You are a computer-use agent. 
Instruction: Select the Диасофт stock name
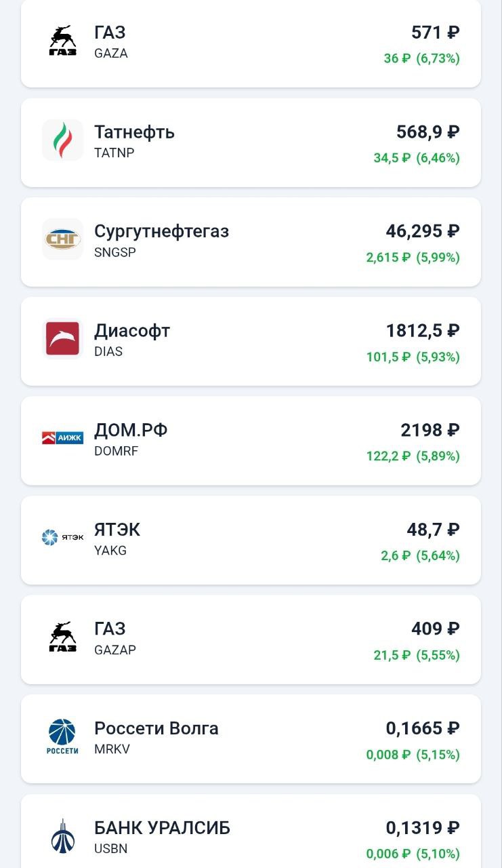pos(132,331)
